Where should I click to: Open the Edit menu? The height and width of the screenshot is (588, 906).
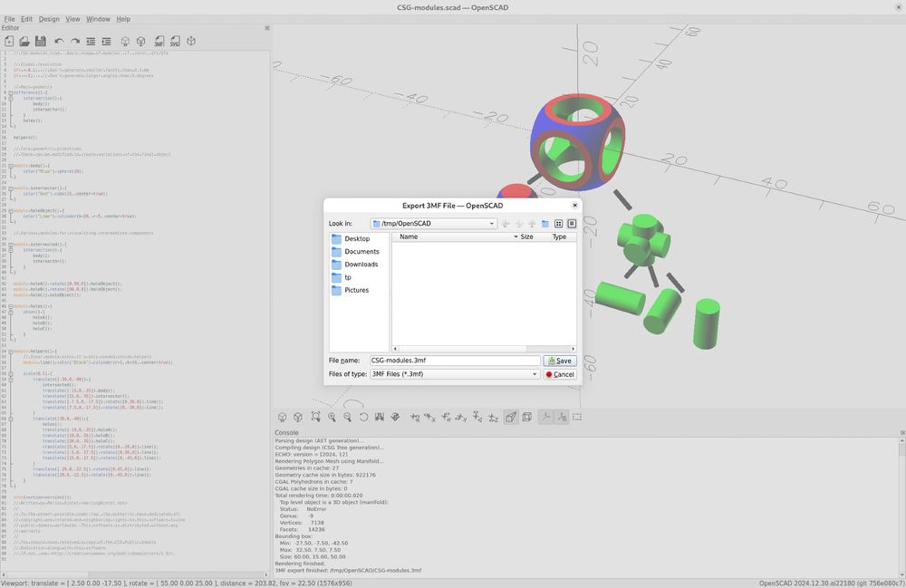click(26, 19)
